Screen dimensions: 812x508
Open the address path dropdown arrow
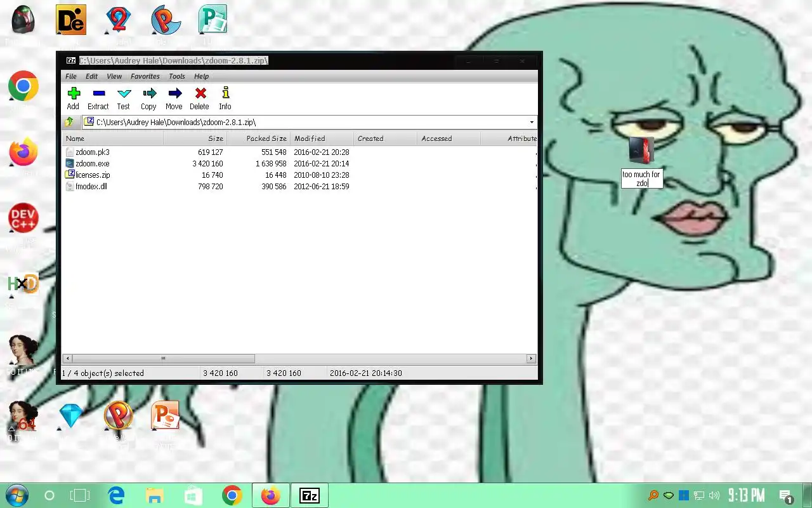pos(532,122)
